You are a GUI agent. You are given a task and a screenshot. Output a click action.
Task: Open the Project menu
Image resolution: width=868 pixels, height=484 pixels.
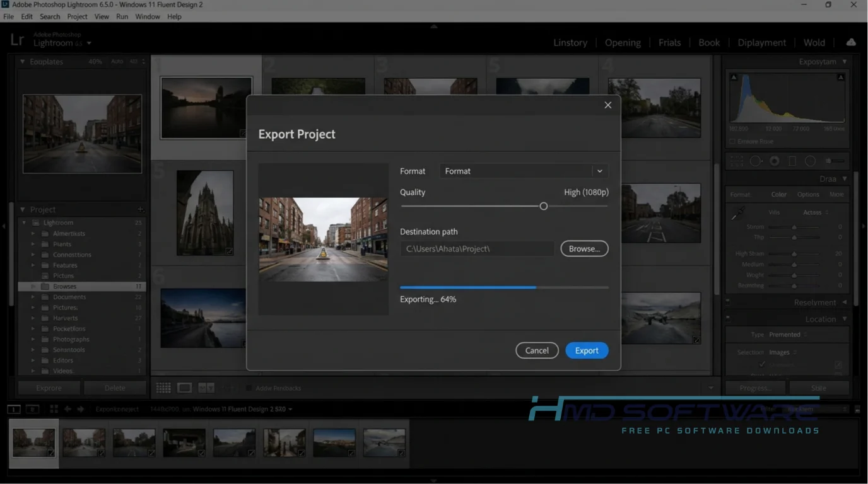click(x=77, y=16)
